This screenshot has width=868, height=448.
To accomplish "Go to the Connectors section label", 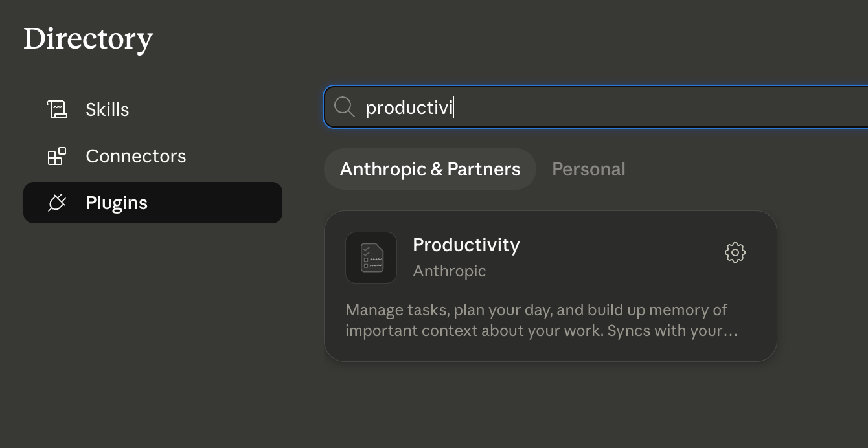I will [x=136, y=156].
